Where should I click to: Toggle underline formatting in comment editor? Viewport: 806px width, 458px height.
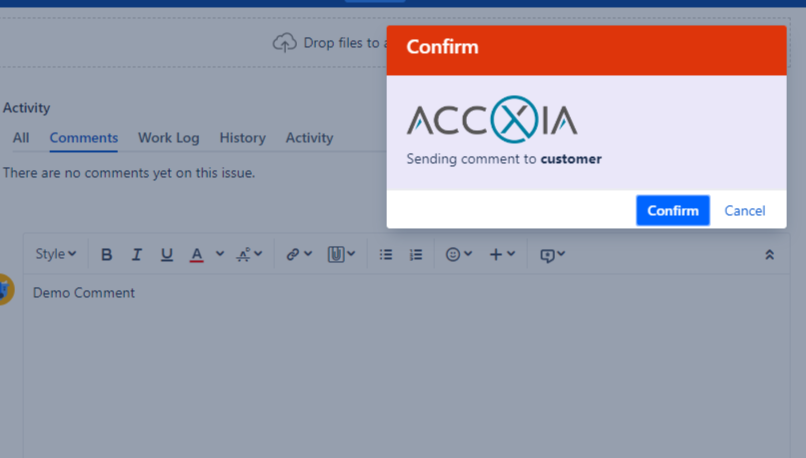coord(167,254)
